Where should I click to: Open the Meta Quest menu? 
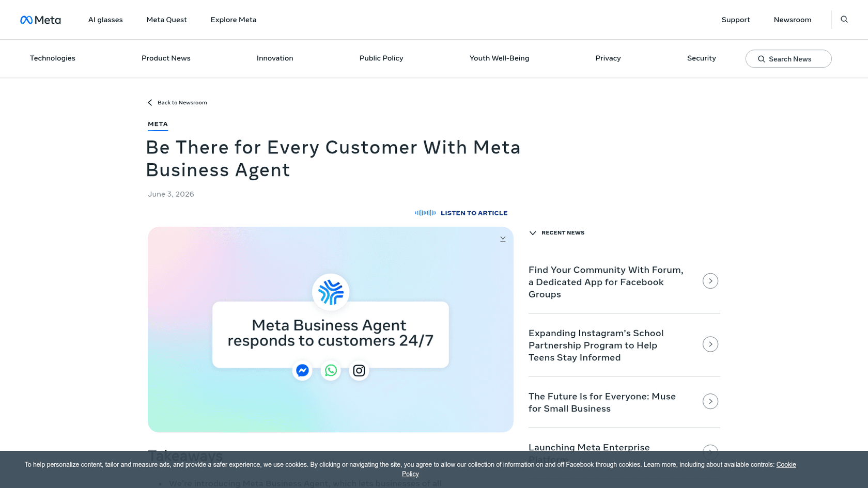pyautogui.click(x=166, y=20)
